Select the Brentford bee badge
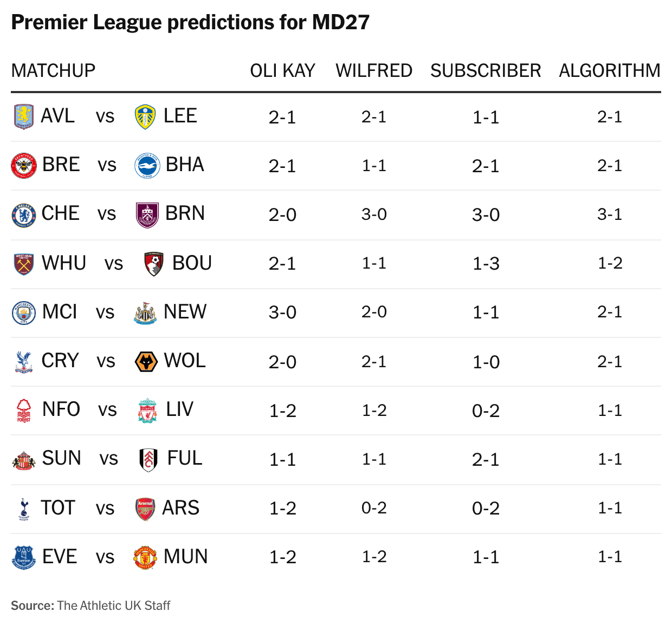 (24, 165)
